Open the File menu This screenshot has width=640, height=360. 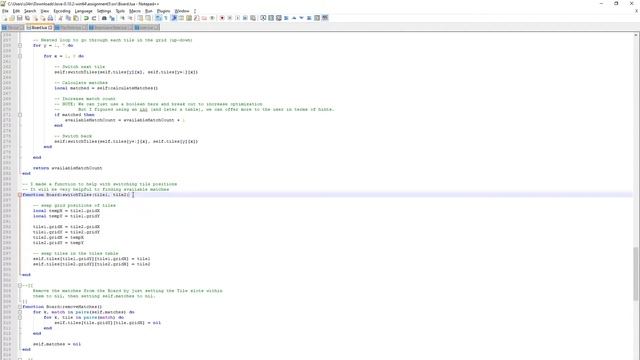tap(5, 11)
